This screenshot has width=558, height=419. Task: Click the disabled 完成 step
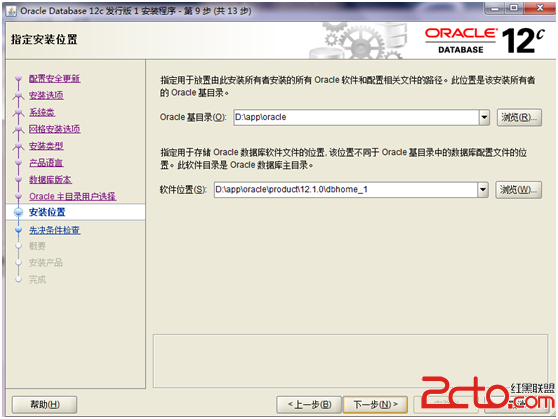tap(37, 280)
